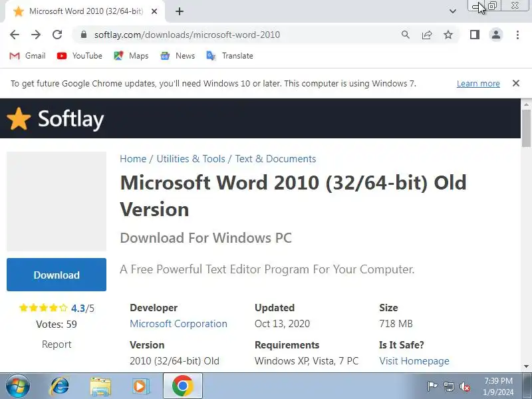Open the Microsoft Corporation developer link
Screen dimensions: 532x399
click(178, 324)
